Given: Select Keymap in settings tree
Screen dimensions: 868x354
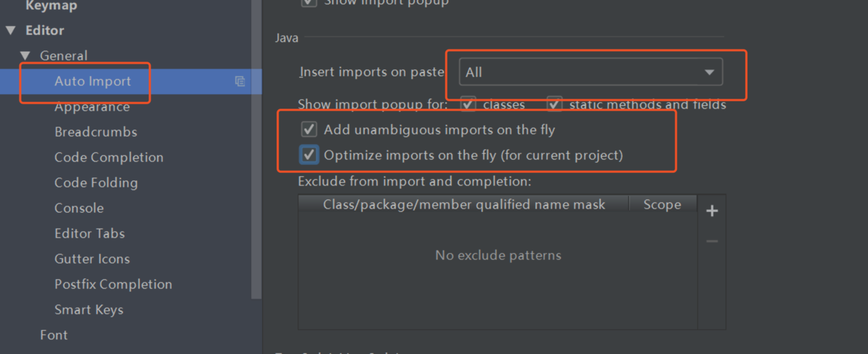Looking at the screenshot, I should pyautogui.click(x=51, y=6).
